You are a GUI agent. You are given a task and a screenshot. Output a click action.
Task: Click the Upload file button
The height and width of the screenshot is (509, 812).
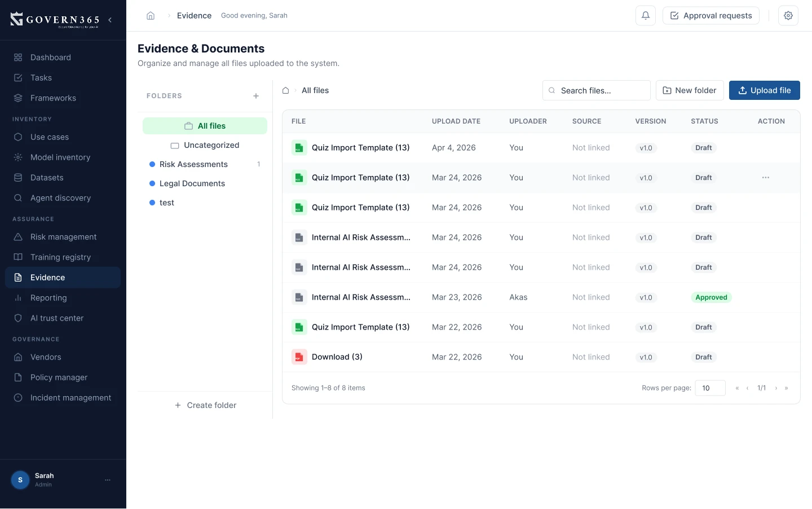[764, 90]
